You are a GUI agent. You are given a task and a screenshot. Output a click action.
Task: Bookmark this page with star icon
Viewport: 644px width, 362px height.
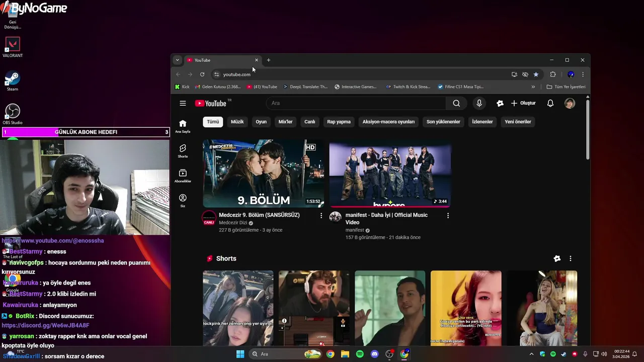536,74
